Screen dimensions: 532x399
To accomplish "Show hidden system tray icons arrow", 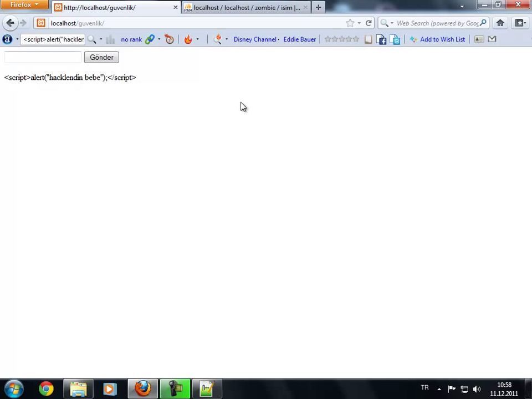I will [x=439, y=389].
